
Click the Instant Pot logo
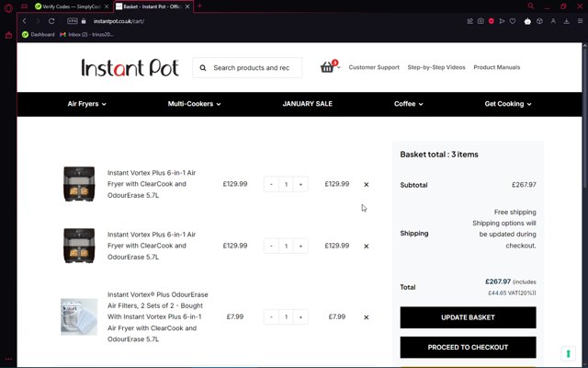(130, 67)
